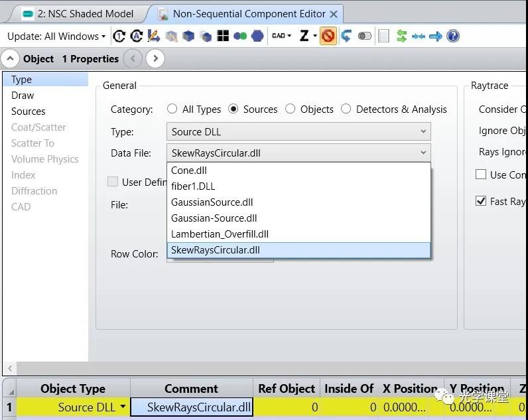Screen dimensions: 528x420
Task: Click the green swap arrows icon
Action: pyautogui.click(x=401, y=36)
